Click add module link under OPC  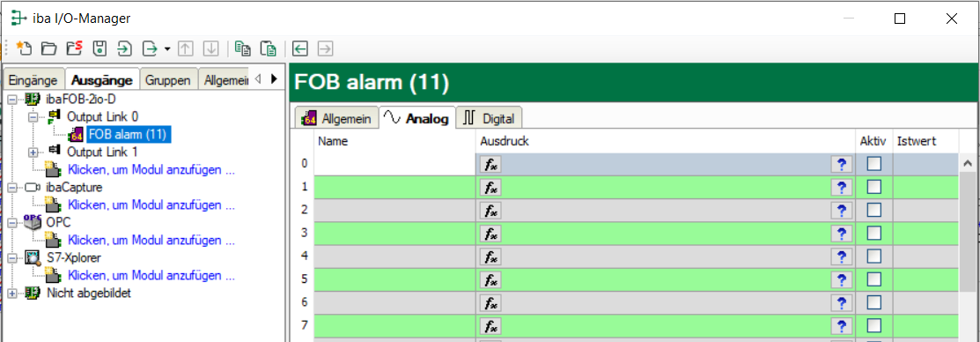click(x=151, y=240)
